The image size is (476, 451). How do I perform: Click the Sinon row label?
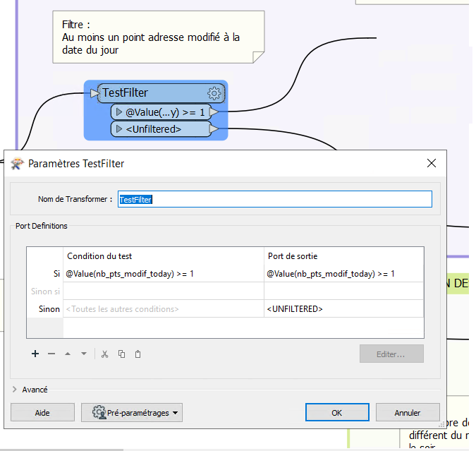pos(49,308)
